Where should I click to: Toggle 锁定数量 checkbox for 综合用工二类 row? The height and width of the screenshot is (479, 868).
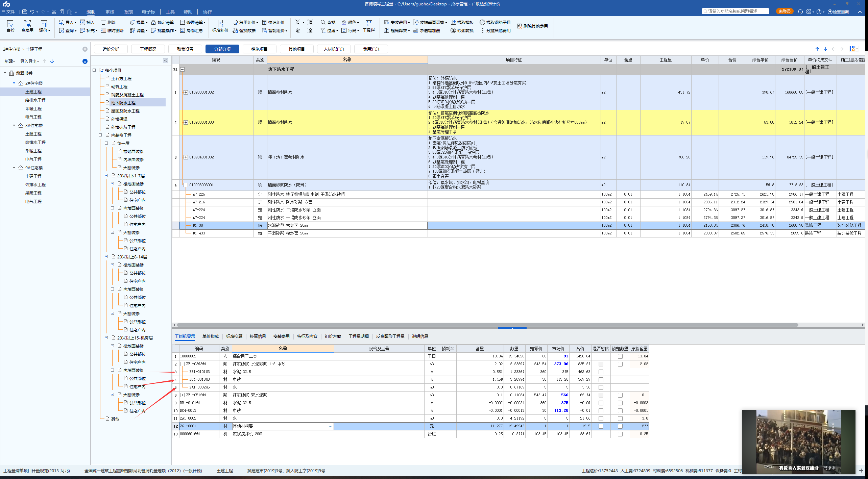[620, 356]
